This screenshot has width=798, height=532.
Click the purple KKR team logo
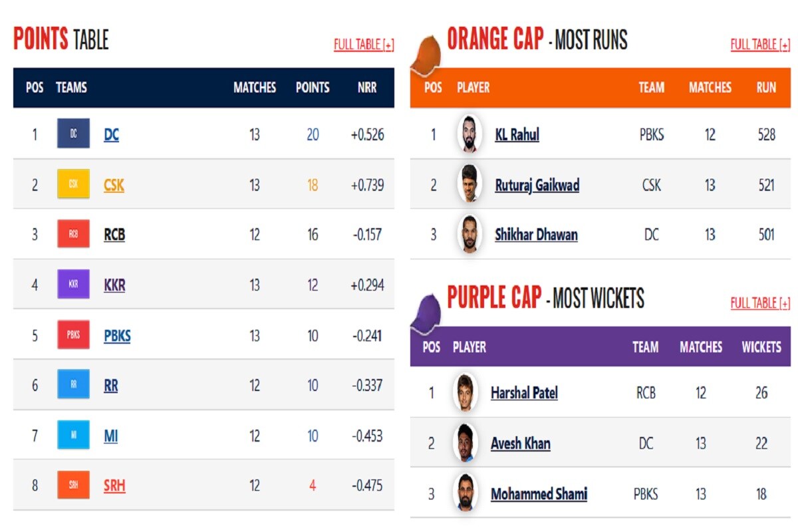tap(73, 285)
